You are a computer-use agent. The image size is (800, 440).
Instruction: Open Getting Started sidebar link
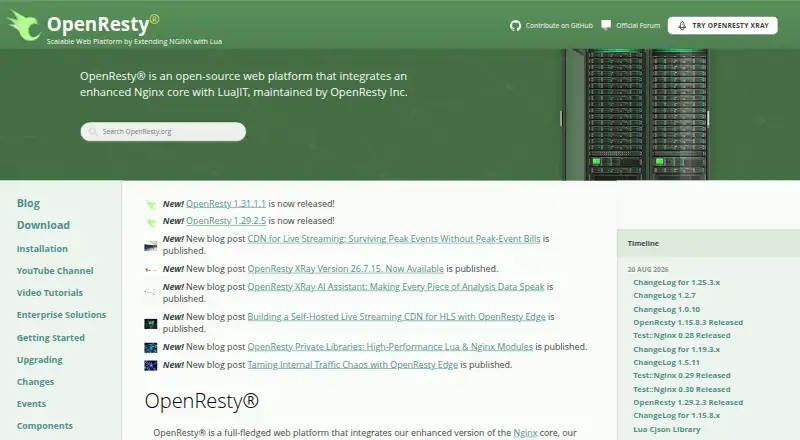point(51,337)
